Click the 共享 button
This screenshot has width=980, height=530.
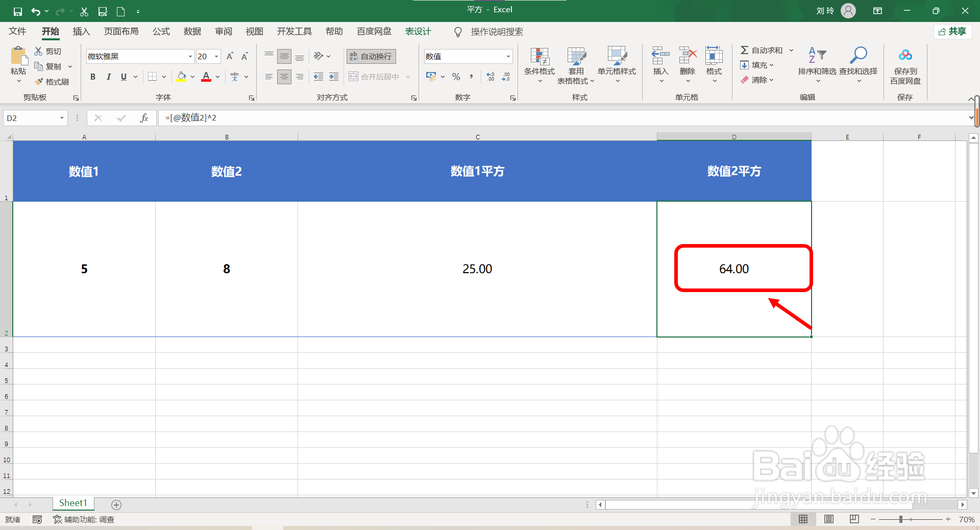(952, 31)
